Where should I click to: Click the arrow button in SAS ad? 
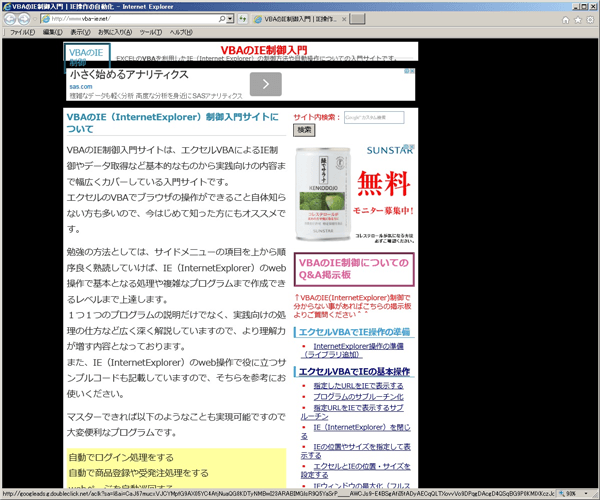pos(266,84)
